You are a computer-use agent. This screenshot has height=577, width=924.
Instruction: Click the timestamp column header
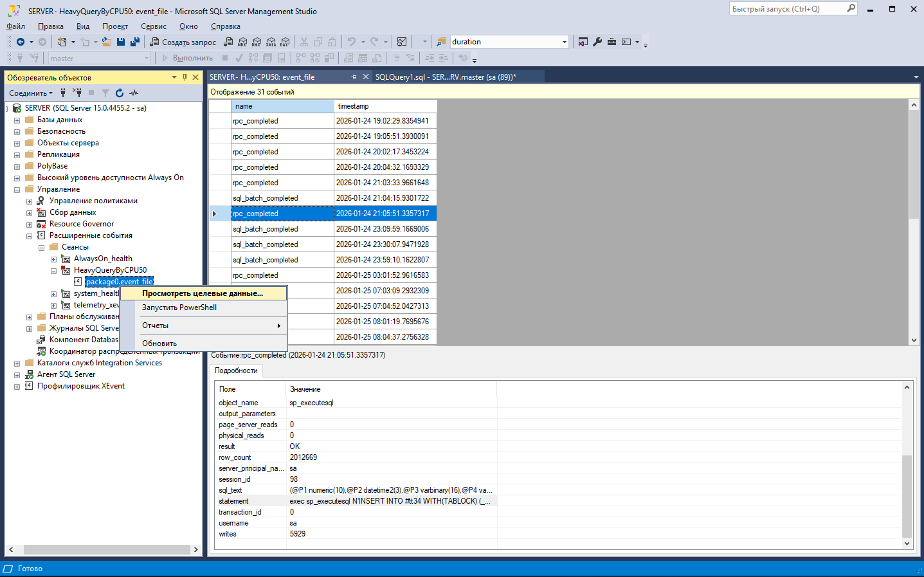point(385,106)
